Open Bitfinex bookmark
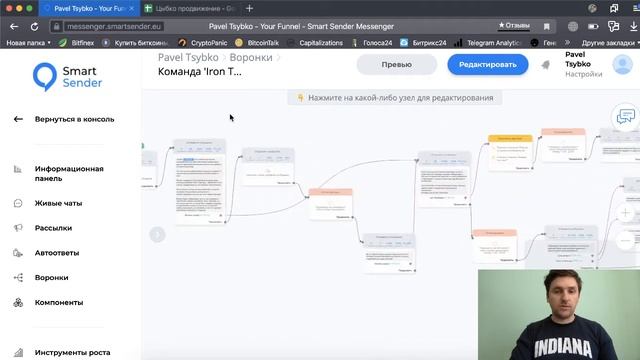The image size is (640, 360). tap(76, 42)
